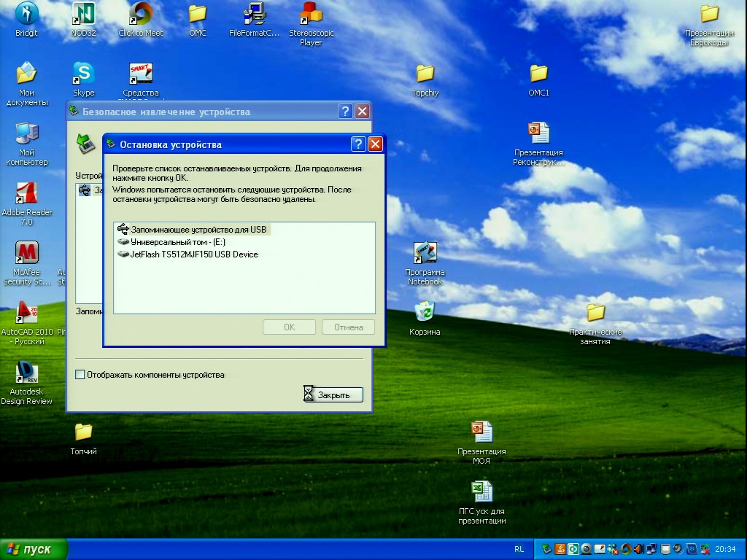Viewport: 747px width, 560px height.
Task: Select the Презентация Реконструк... file
Action: (539, 144)
